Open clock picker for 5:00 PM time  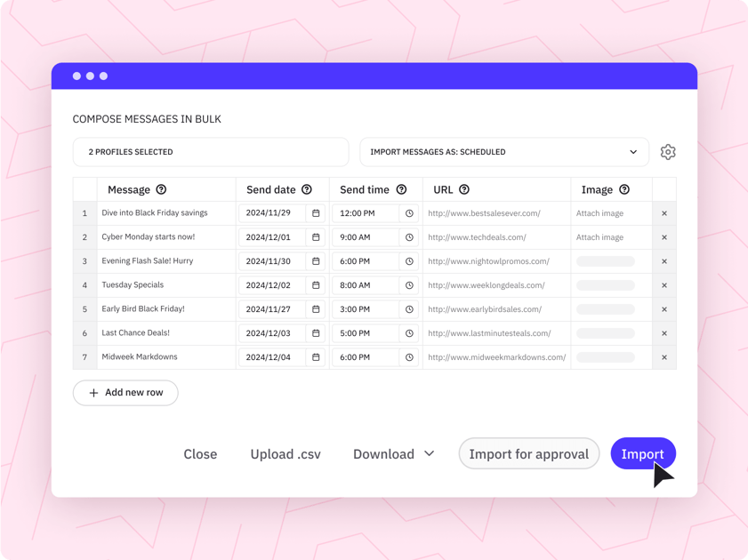pos(409,333)
